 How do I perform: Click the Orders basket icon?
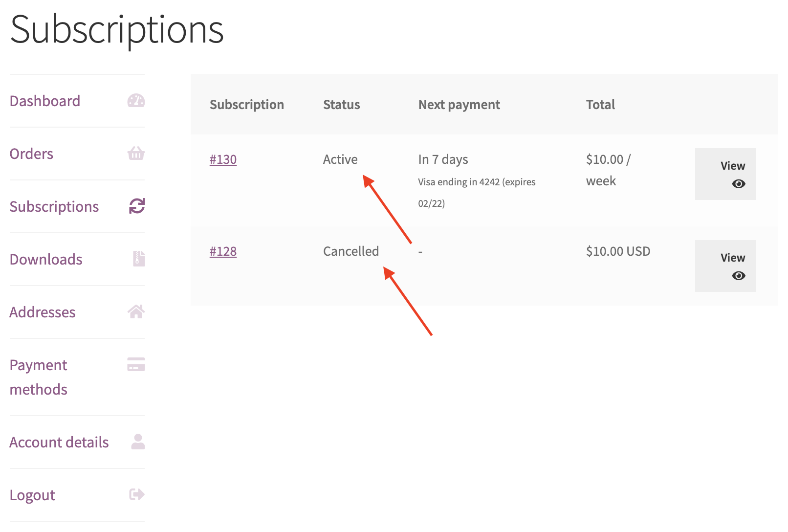136,154
